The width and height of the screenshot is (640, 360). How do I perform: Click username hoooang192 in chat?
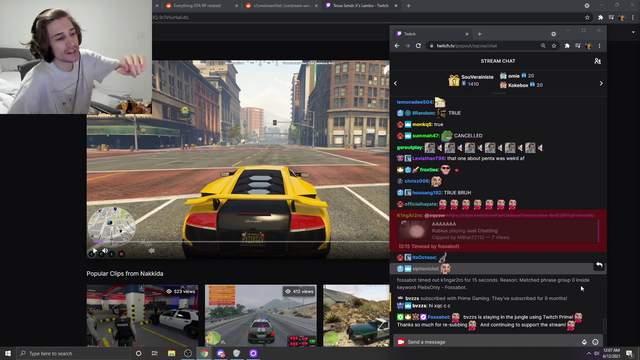427,193
